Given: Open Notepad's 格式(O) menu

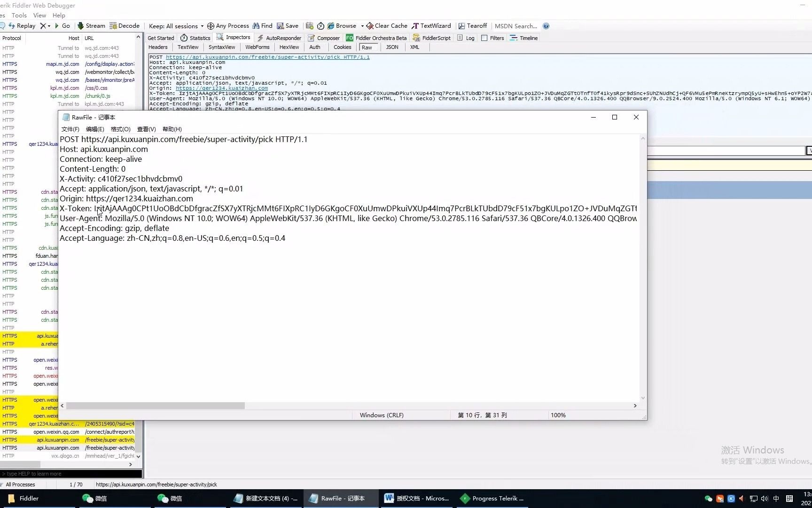Looking at the screenshot, I should 121,129.
